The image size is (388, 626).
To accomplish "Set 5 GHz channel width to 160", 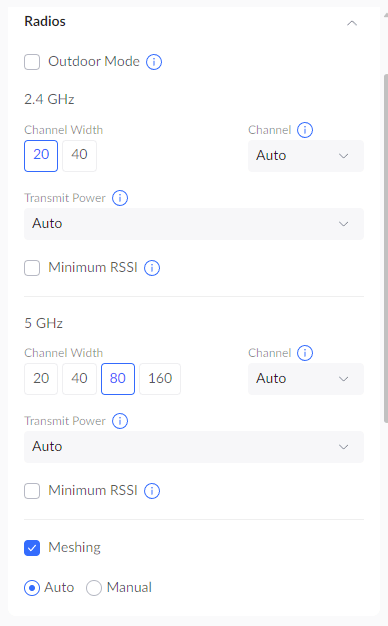I will pos(160,379).
